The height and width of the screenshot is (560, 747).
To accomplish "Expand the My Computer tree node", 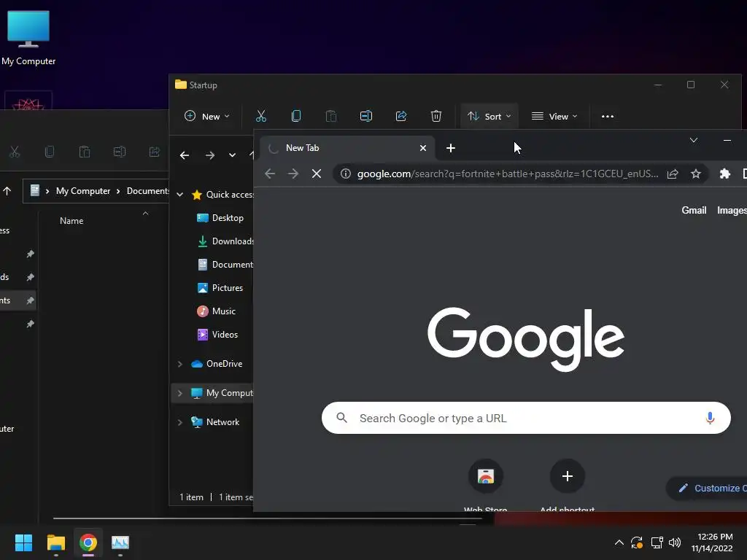I will click(x=180, y=393).
